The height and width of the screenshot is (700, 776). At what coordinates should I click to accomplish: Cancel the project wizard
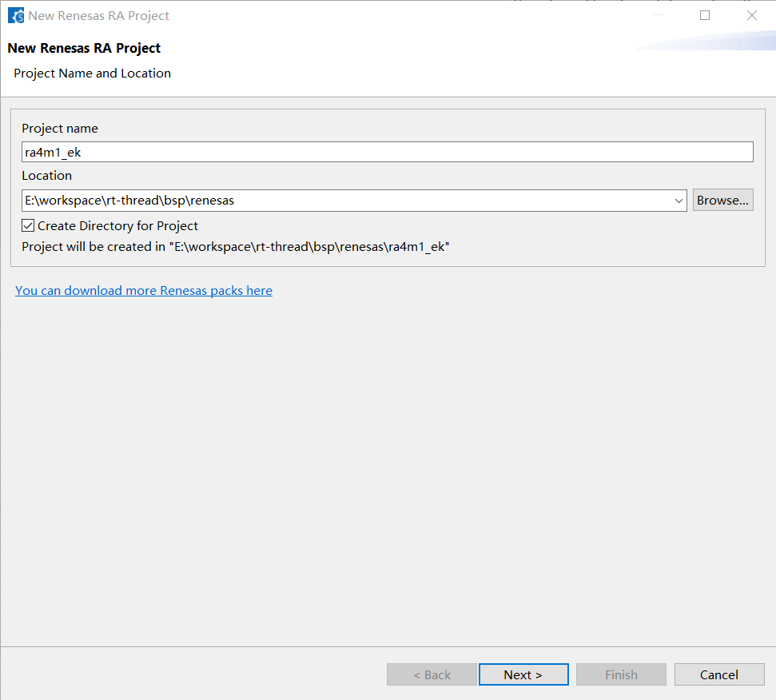click(x=718, y=675)
